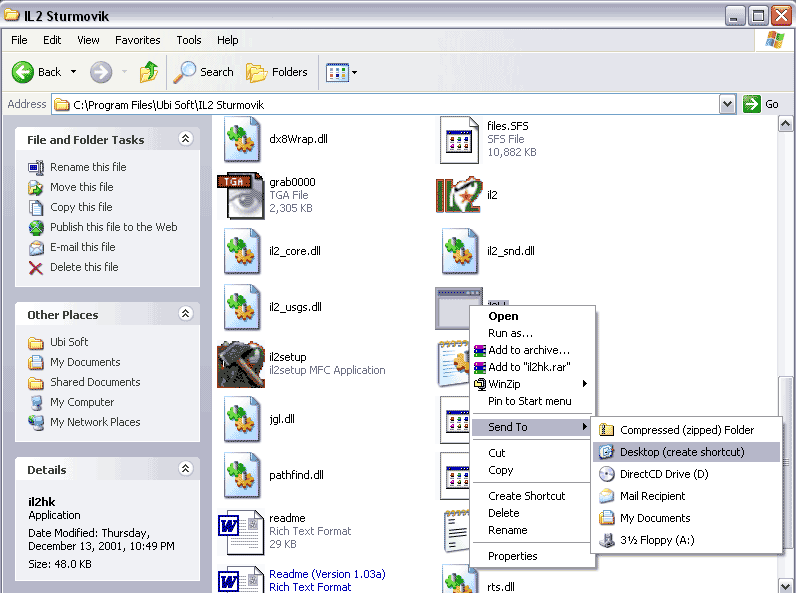
Task: Collapse File and Folder Tasks panel
Action: pos(185,139)
